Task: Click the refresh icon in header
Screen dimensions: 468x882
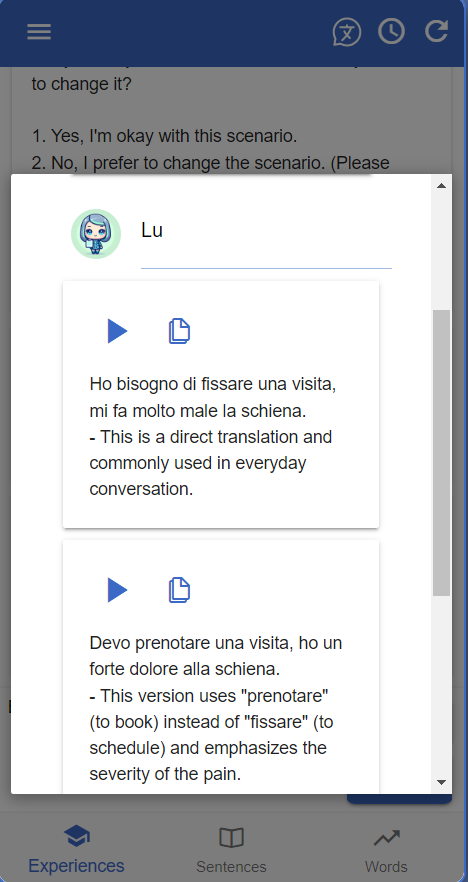Action: 436,32
